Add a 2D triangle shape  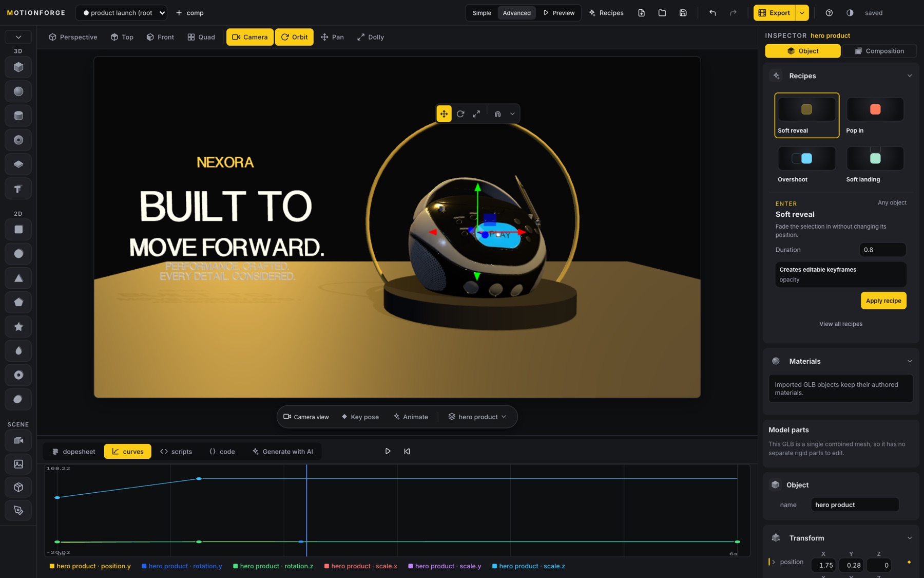18,278
